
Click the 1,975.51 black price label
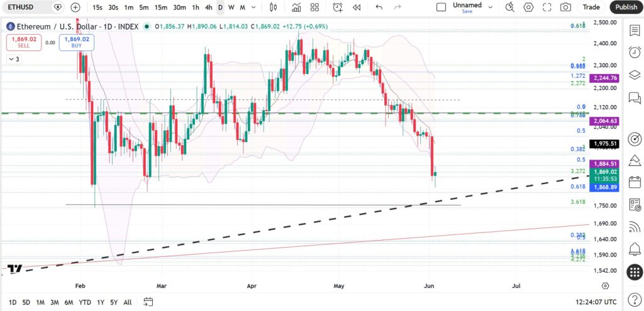pos(604,144)
